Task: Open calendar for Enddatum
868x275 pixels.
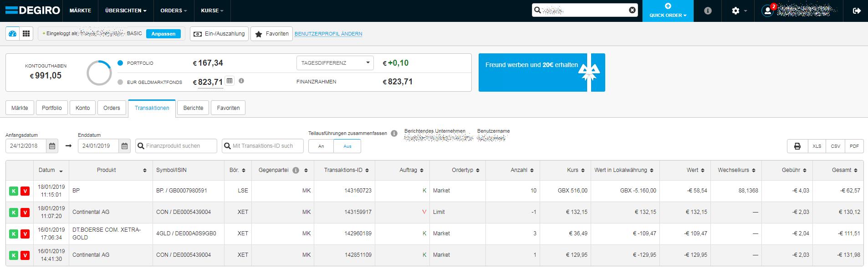Action: coord(124,146)
